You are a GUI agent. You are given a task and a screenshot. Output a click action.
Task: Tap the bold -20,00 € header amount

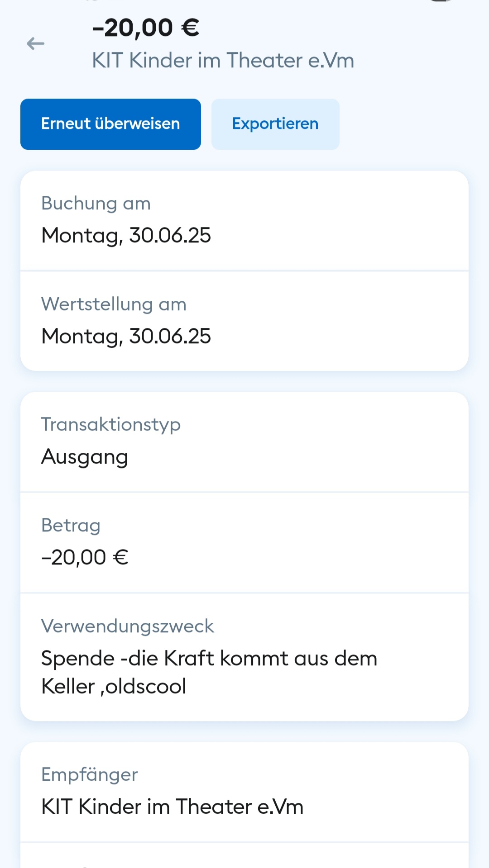[x=145, y=28]
